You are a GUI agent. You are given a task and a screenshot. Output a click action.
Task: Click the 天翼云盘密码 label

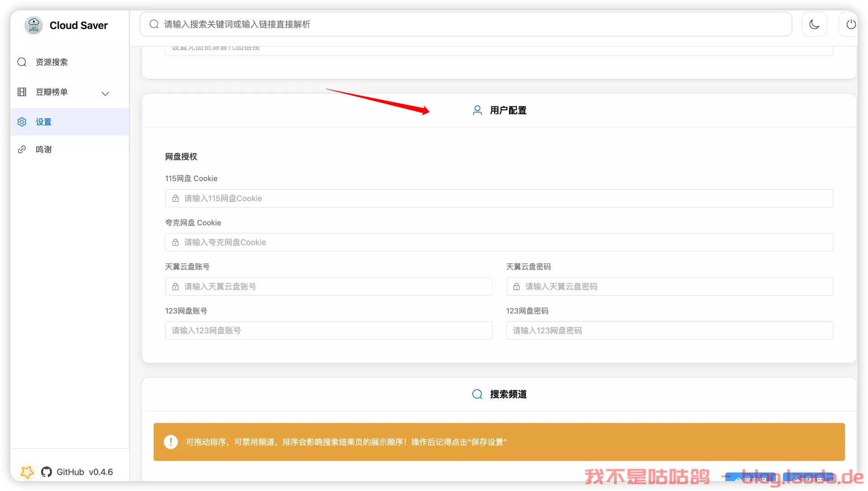(528, 267)
